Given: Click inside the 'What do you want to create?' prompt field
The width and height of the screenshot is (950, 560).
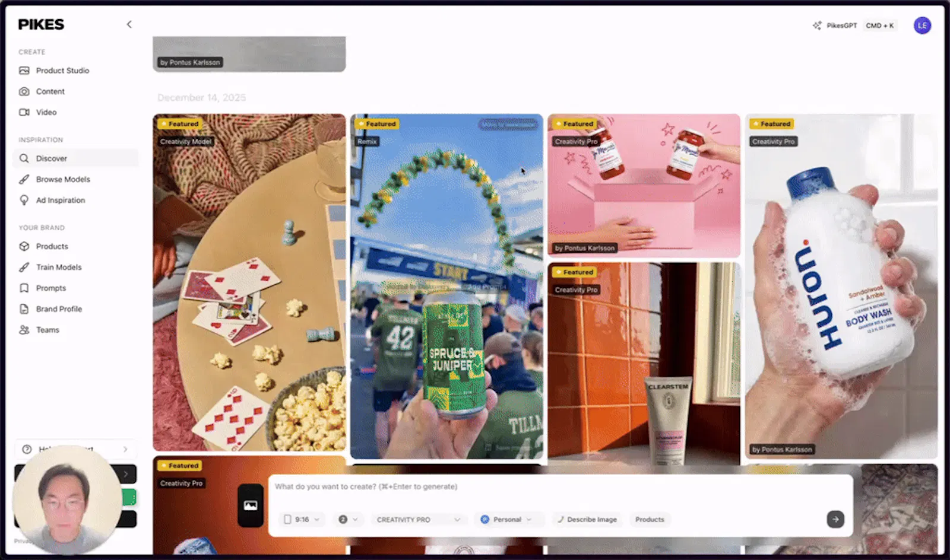Looking at the screenshot, I should click(x=560, y=487).
